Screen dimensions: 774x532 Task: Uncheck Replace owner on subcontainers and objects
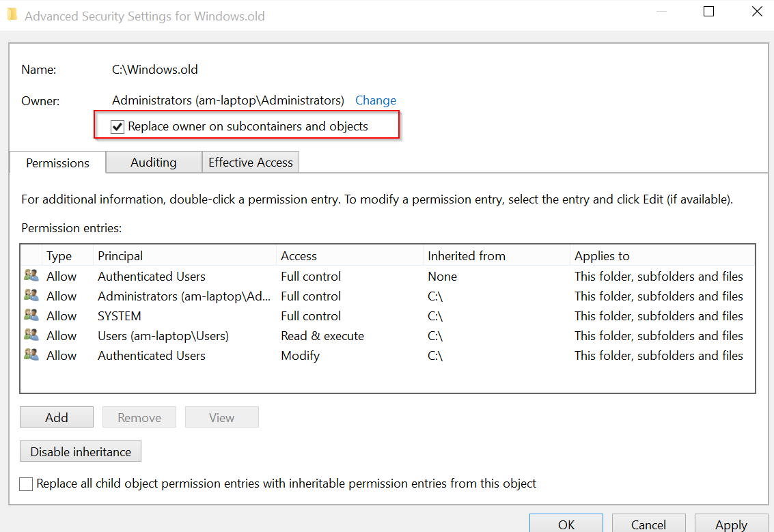(118, 127)
